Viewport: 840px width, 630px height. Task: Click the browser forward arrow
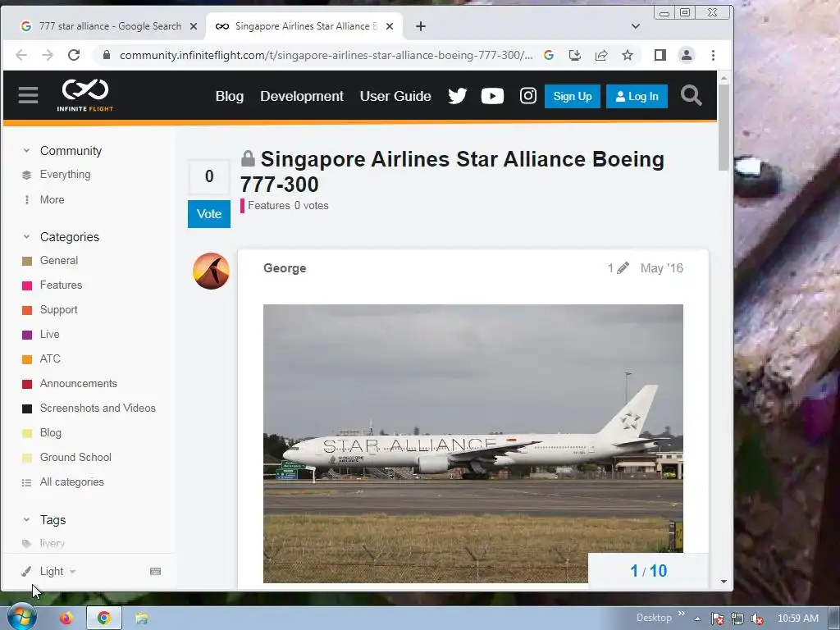(48, 55)
